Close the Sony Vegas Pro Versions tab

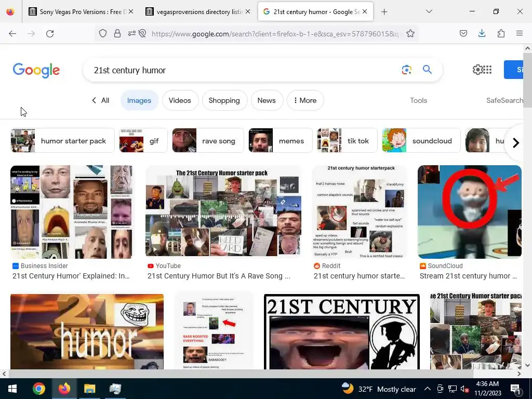[131, 11]
